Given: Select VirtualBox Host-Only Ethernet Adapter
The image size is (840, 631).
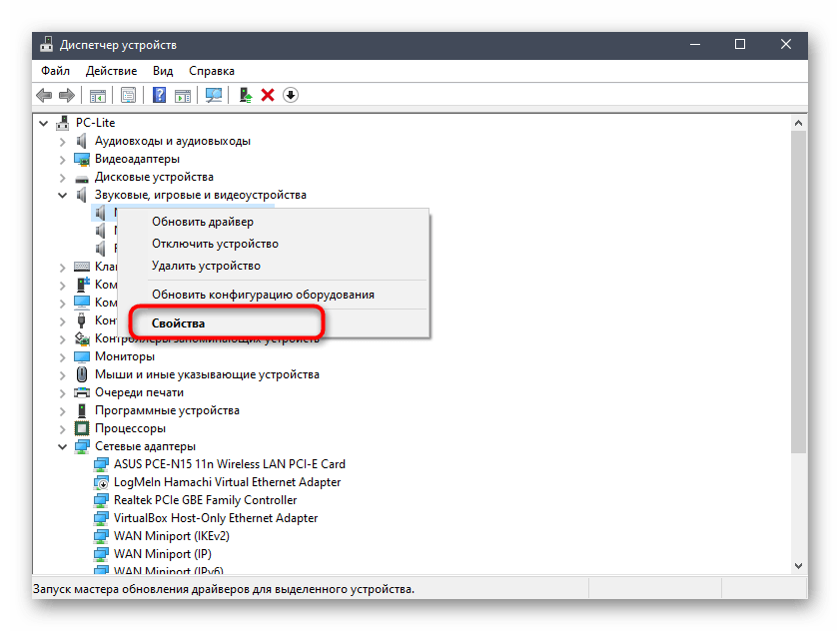Looking at the screenshot, I should coord(216,518).
